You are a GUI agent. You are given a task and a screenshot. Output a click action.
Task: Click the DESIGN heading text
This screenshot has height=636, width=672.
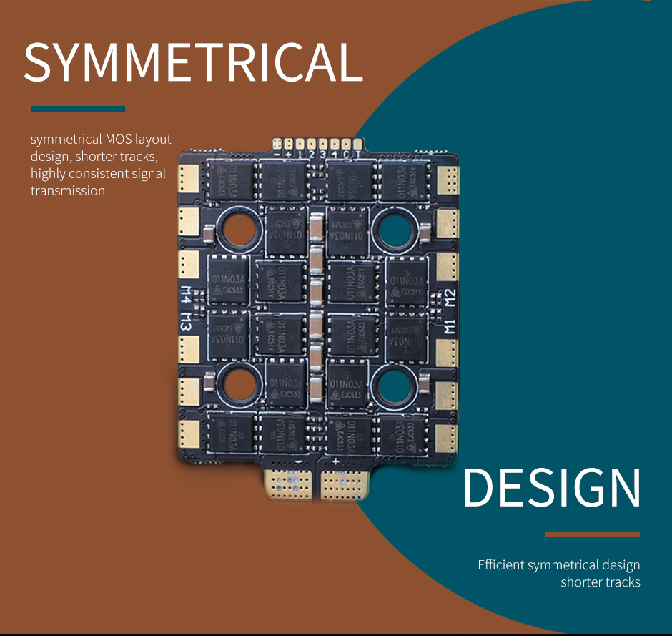[552, 487]
